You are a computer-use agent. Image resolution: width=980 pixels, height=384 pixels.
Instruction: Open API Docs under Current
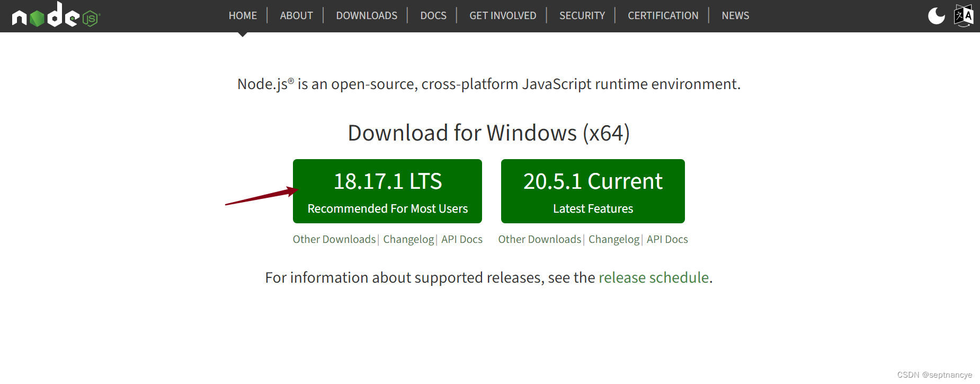click(x=667, y=239)
